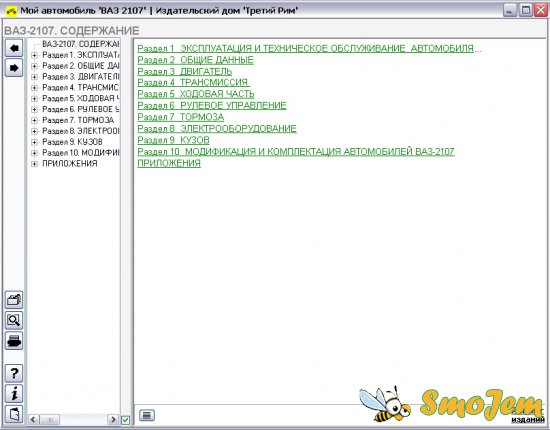Go back with the left arrow button
Image resolution: width=550 pixels, height=430 pixels.
[x=14, y=48]
